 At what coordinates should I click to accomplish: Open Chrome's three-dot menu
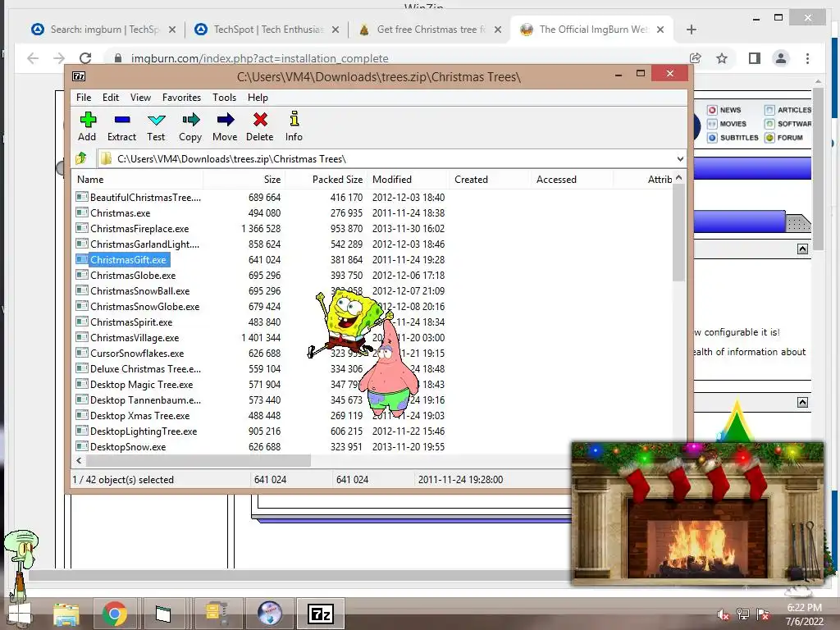807,58
